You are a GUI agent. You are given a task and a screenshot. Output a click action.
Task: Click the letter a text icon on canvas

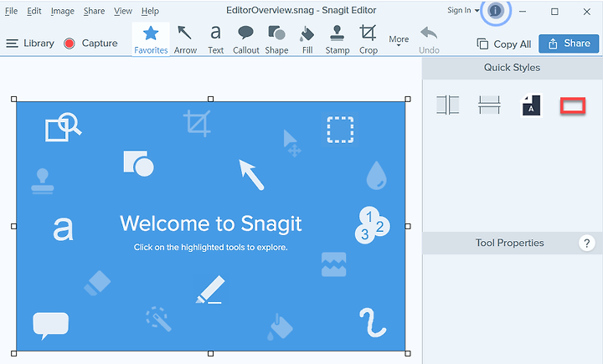tap(63, 229)
